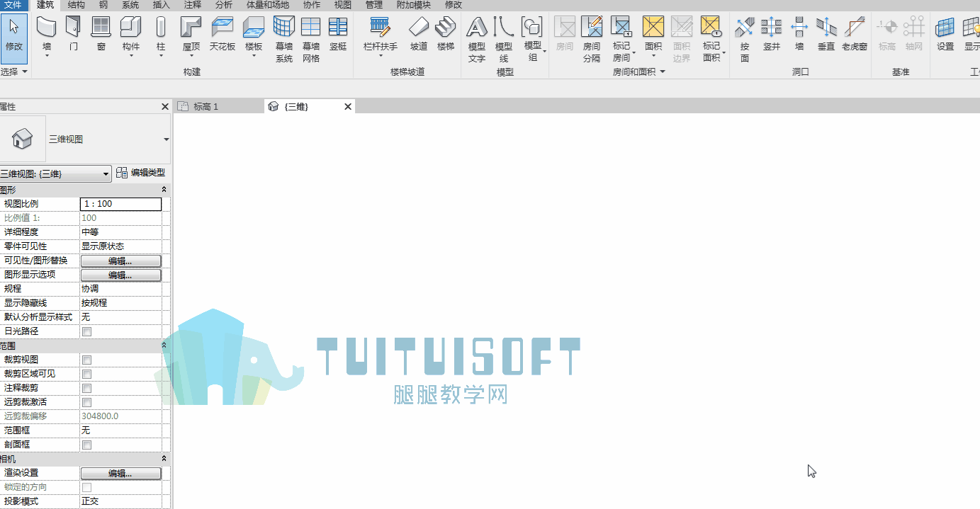The width and height of the screenshot is (980, 509).
Task: Expand the 三维视图 type selector arrow
Action: tap(167, 139)
